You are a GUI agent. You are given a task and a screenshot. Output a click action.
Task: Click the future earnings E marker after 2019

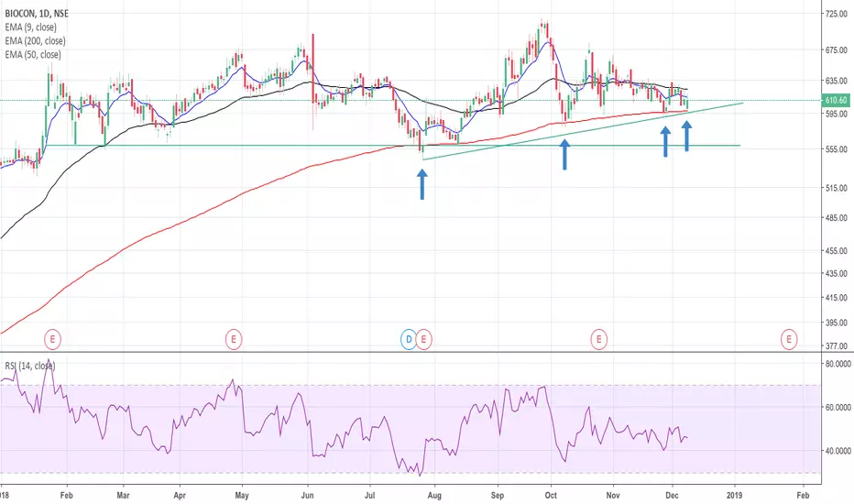click(789, 339)
